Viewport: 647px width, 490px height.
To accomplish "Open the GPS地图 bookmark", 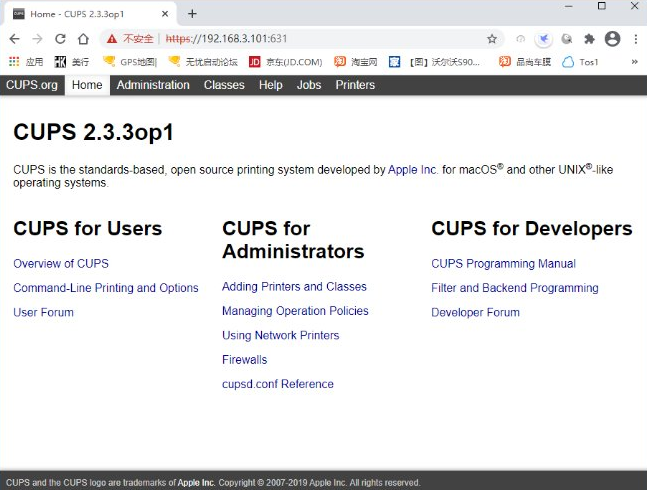I will [130, 62].
